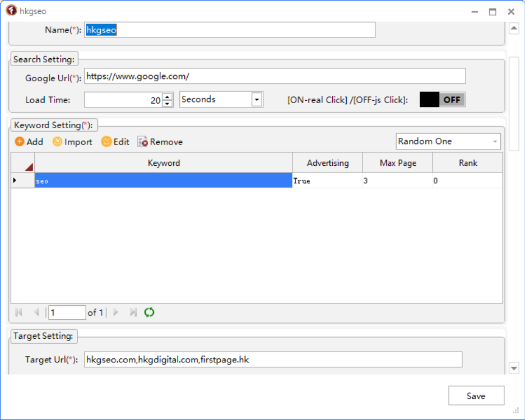Minimize the hkgseo window
The image size is (525, 420).
pyautogui.click(x=475, y=12)
